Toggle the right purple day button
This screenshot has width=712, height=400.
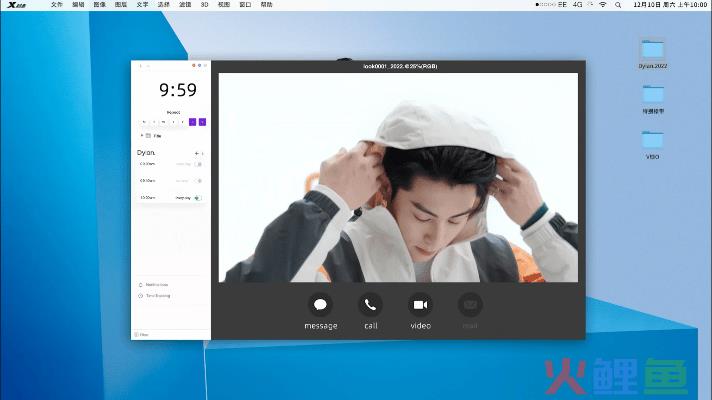click(x=203, y=122)
